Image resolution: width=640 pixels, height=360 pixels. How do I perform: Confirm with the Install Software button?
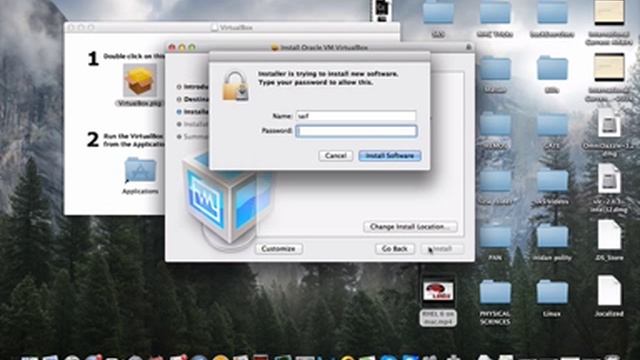click(390, 156)
